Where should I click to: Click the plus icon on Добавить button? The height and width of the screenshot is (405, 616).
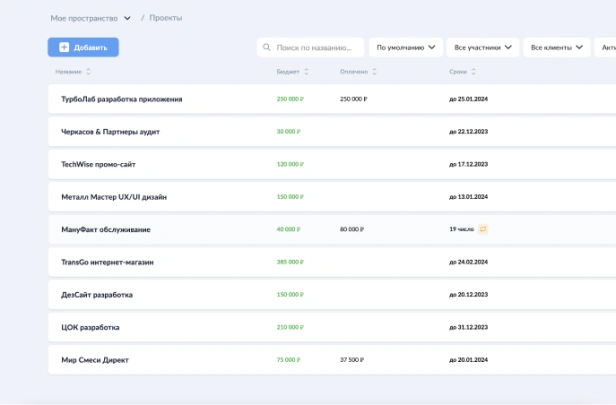click(64, 47)
